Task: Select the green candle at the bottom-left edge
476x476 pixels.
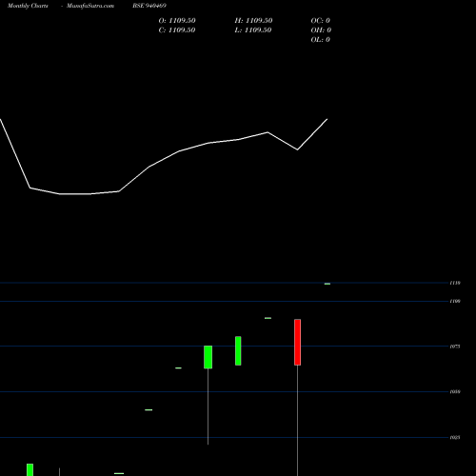Action: [x=30, y=469]
